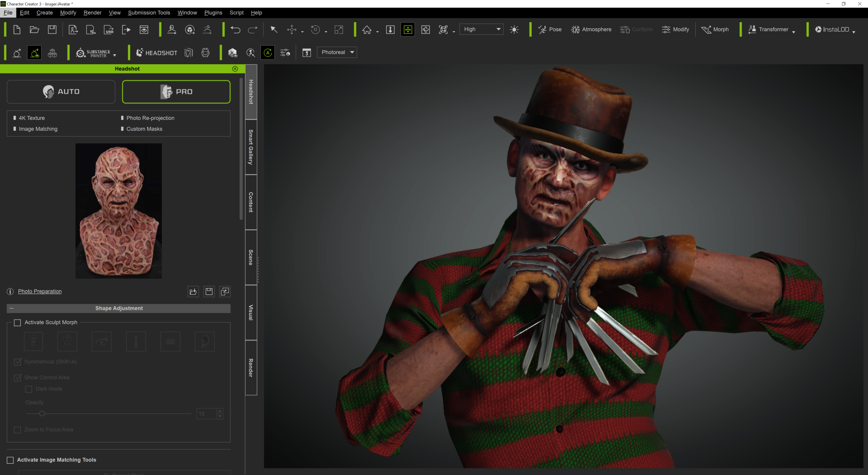Image resolution: width=868 pixels, height=475 pixels.
Task: Click the Export USD icon
Action: tap(108, 30)
